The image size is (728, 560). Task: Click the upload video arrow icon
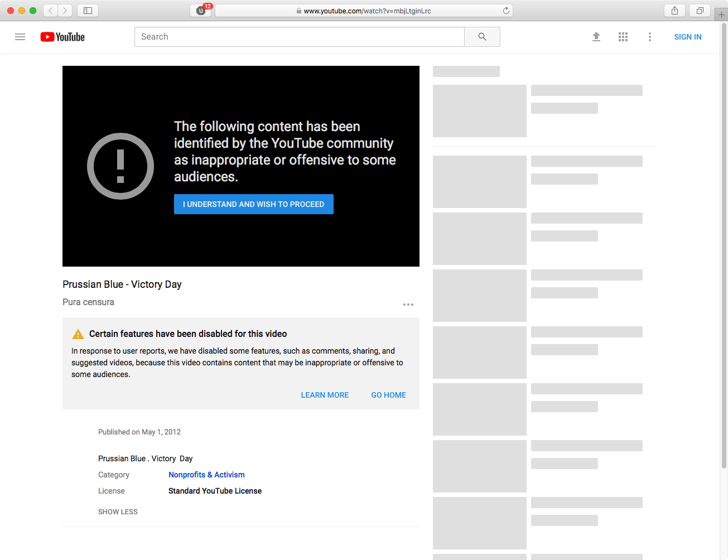click(x=596, y=37)
